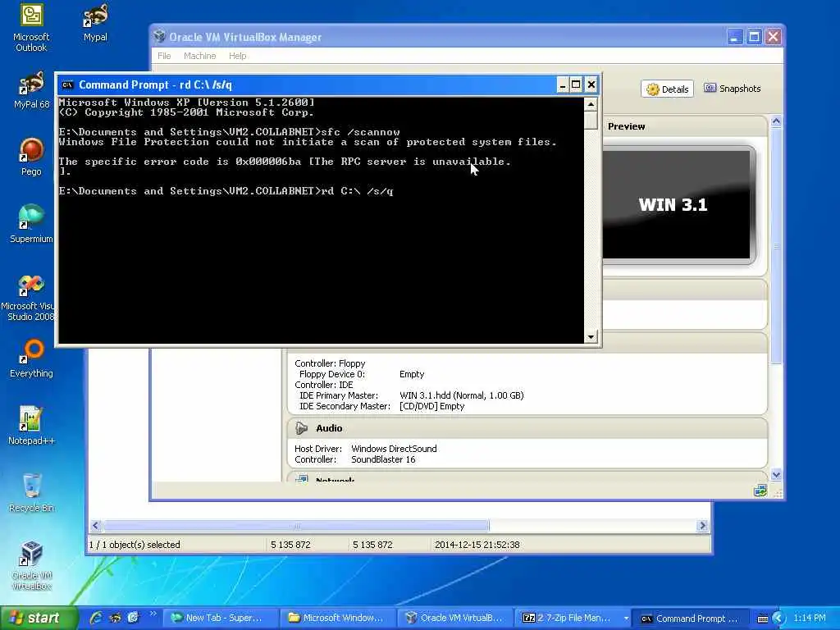This screenshot has width=840, height=630.
Task: Launch MyPal 68 desktop icon
Action: [x=31, y=90]
